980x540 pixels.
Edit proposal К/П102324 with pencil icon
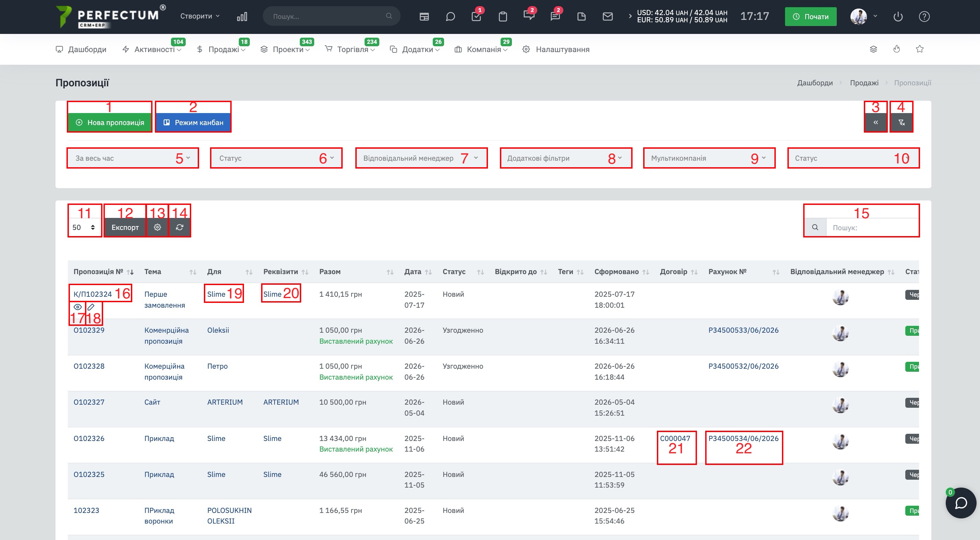pyautogui.click(x=91, y=307)
